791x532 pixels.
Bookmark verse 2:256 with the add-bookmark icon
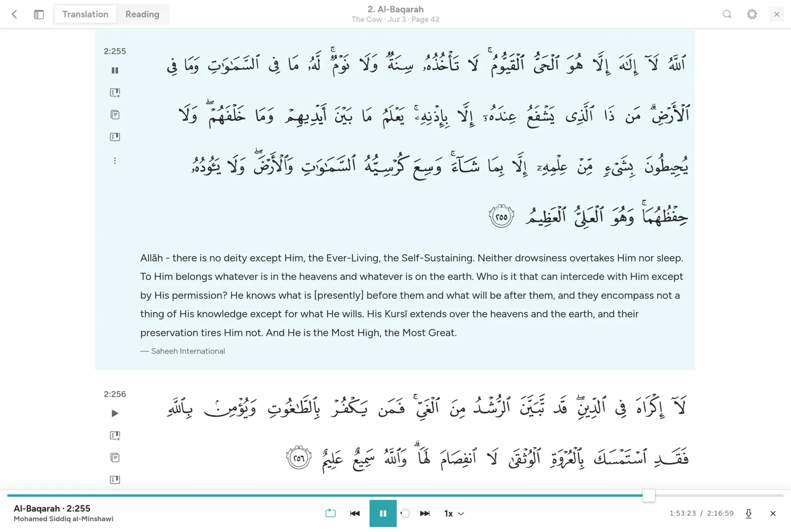coord(115,436)
